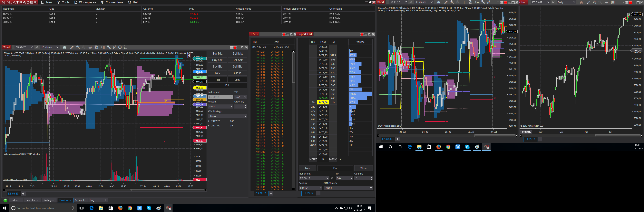This screenshot has width=644, height=212.
Task: Click Sell Mkt in Chart Trader
Action: point(238,54)
